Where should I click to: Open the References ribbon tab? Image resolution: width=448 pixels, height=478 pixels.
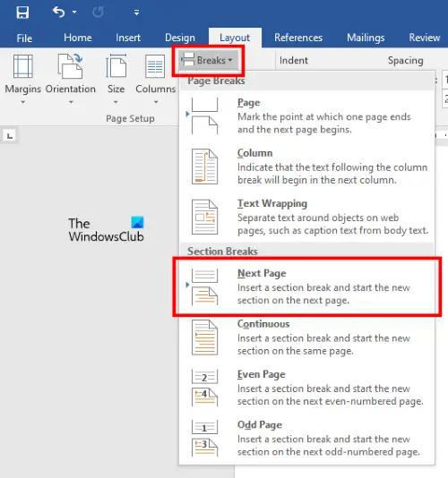click(298, 38)
